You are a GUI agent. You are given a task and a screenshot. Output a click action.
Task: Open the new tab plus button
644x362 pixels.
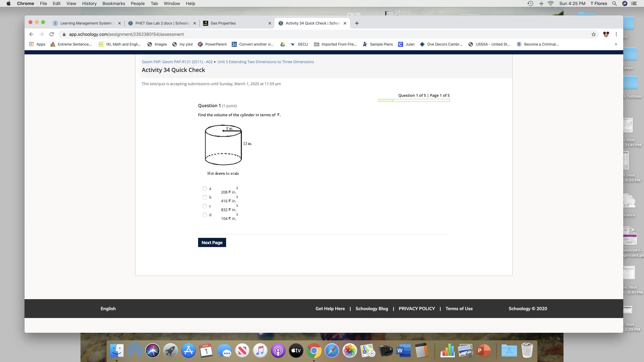click(357, 23)
